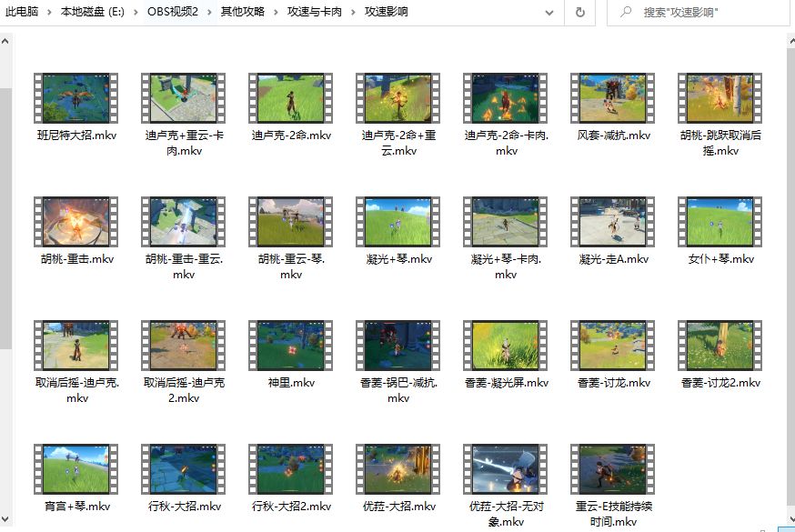Image resolution: width=795 pixels, height=532 pixels.
Task: Select 胡桃-跳跃取消后摇.mkv video file
Action: click(720, 115)
